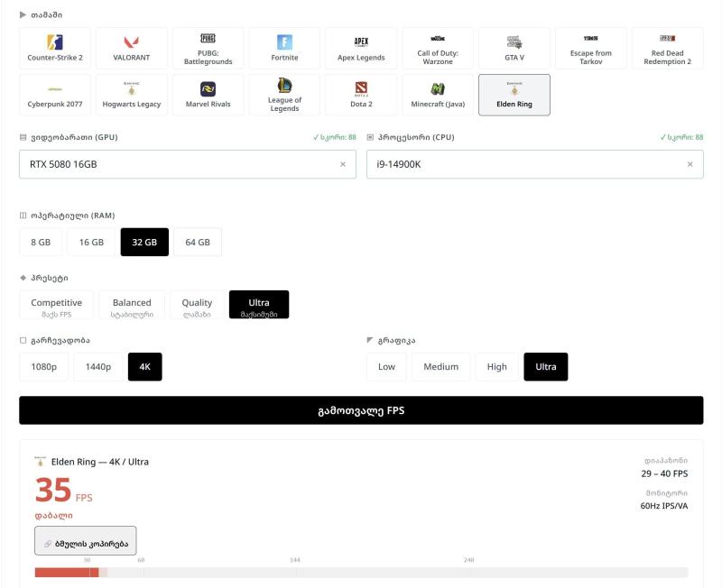Image resolution: width=722 pixels, height=588 pixels.
Task: Select the GTA V game icon
Action: click(514, 47)
